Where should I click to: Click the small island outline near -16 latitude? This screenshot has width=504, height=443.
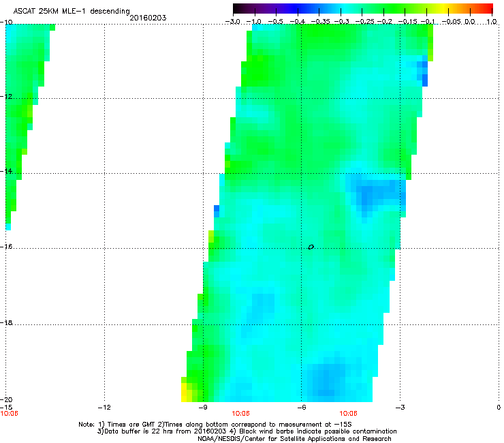pyautogui.click(x=311, y=247)
